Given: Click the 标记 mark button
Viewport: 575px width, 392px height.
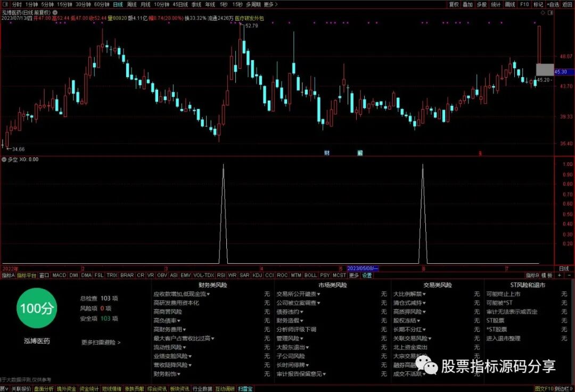Looking at the screenshot, I should pyautogui.click(x=538, y=4).
